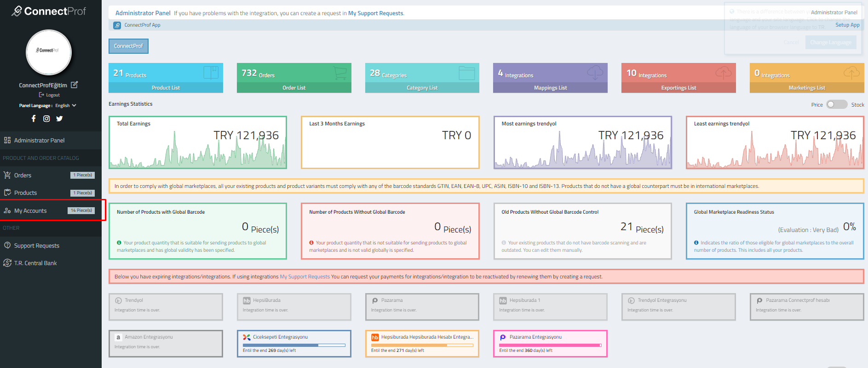Image resolution: width=868 pixels, height=368 pixels.
Task: Select My Accounts menu item
Action: click(x=30, y=211)
